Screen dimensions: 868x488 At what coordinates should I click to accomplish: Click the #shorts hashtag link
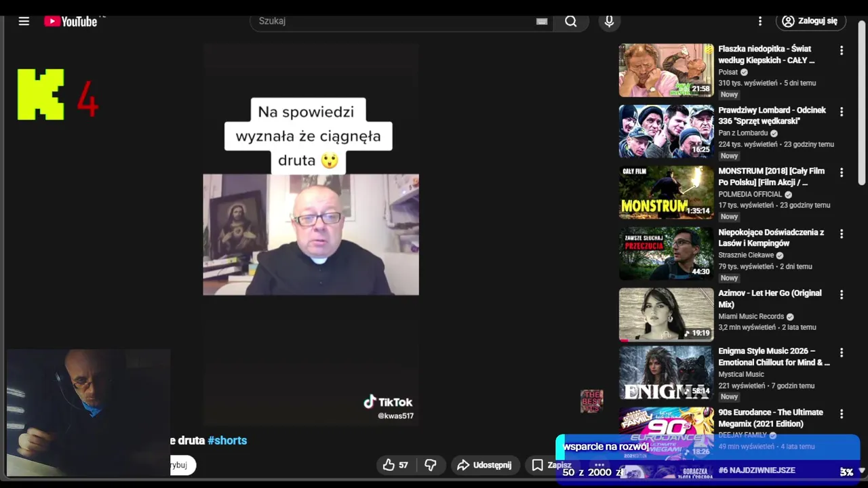[227, 441]
